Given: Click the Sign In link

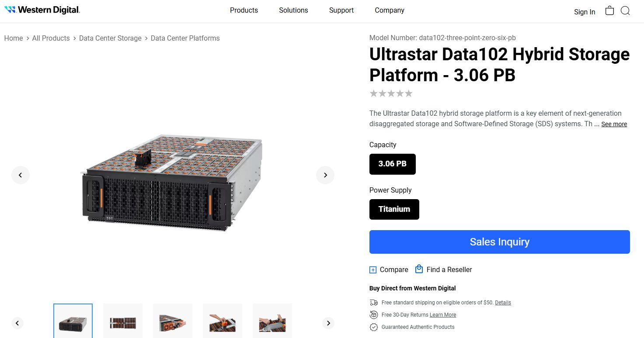Looking at the screenshot, I should point(585,12).
